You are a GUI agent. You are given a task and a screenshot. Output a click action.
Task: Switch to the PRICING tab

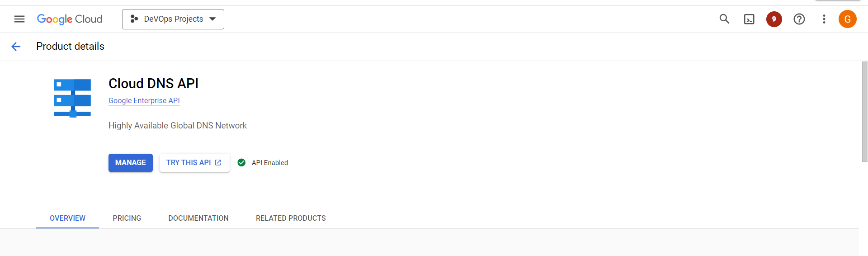(127, 218)
